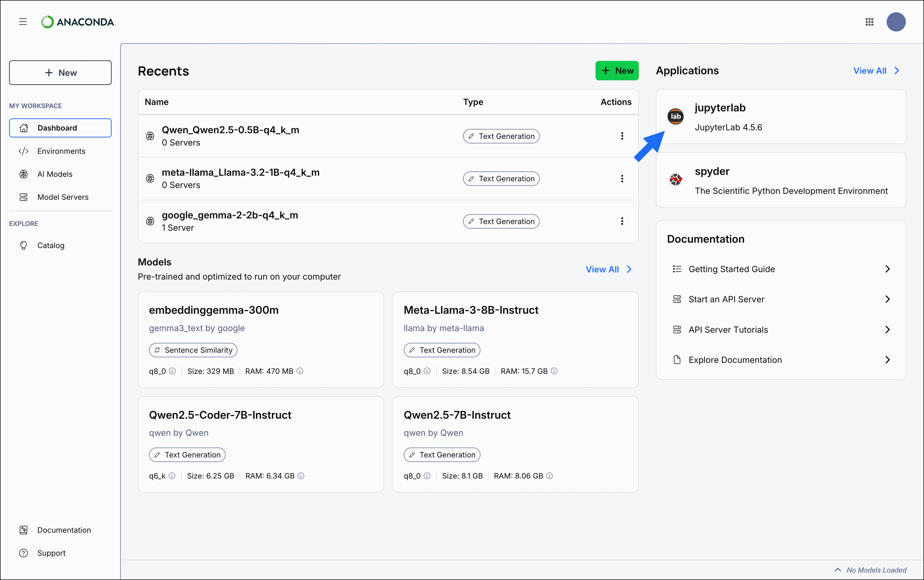The image size is (924, 580).
Task: Open the API Server Tutorials chevron
Action: click(887, 330)
